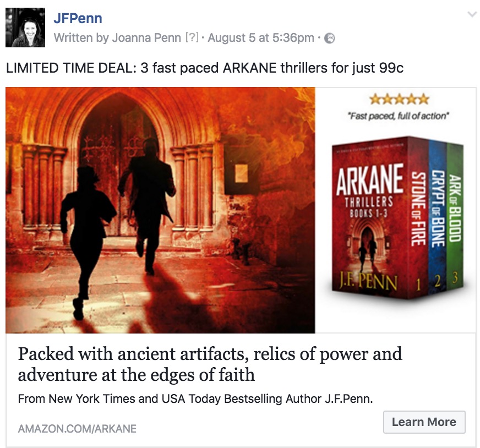The width and height of the screenshot is (480, 448).
Task: Click the Joanna Penn author name
Action: [146, 38]
